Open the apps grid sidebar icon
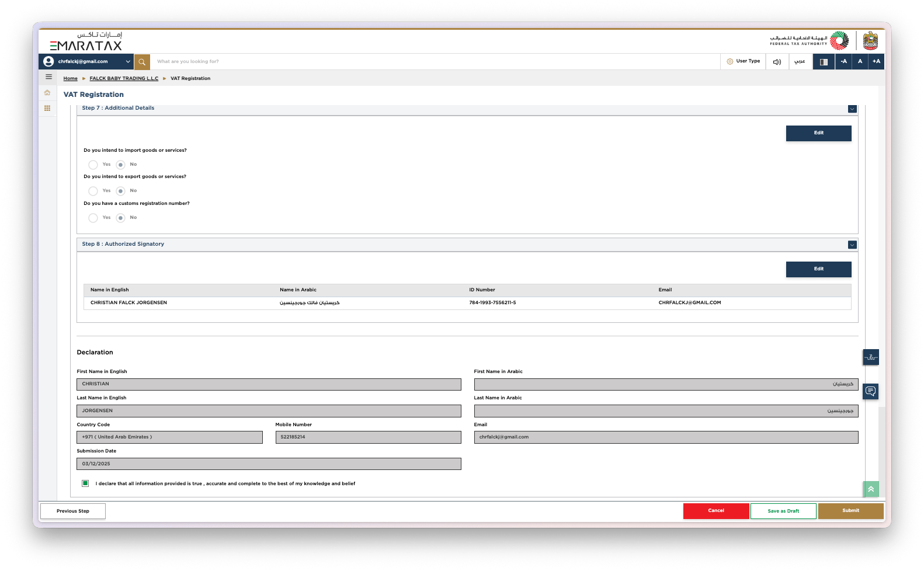Image resolution: width=924 pixels, height=571 pixels. (47, 108)
